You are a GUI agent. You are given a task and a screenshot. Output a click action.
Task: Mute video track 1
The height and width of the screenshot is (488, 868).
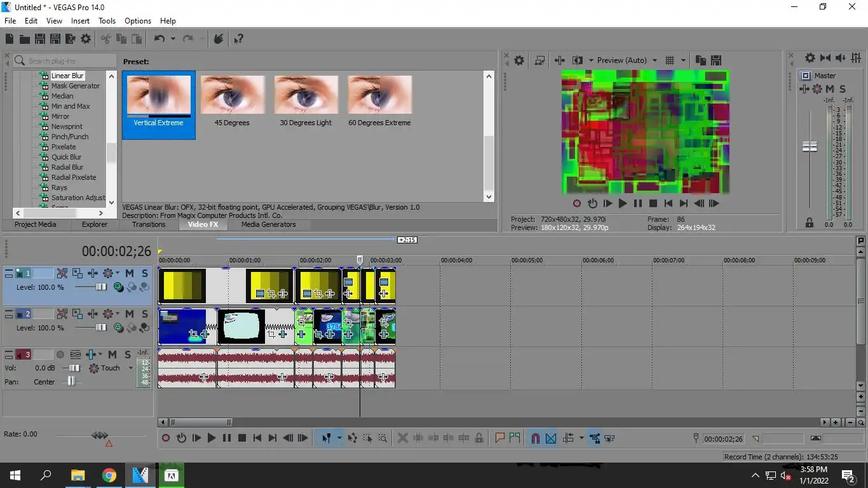129,273
